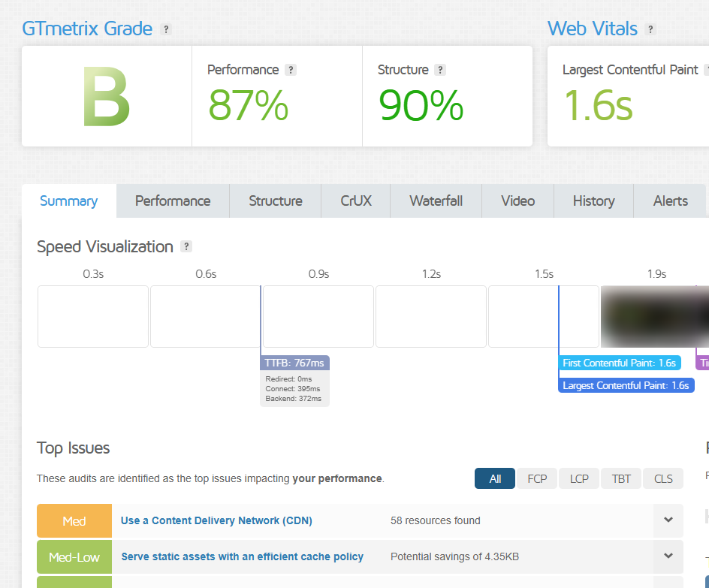Filter top issues by All

[x=495, y=478]
